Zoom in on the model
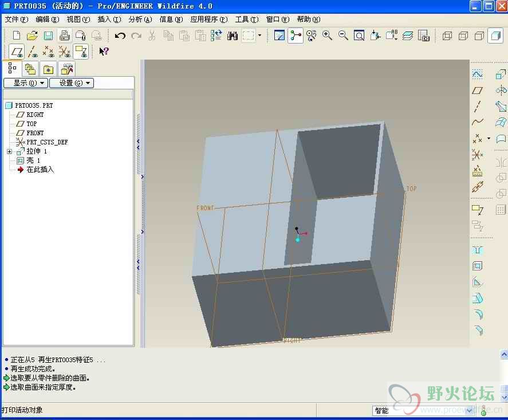 click(327, 36)
